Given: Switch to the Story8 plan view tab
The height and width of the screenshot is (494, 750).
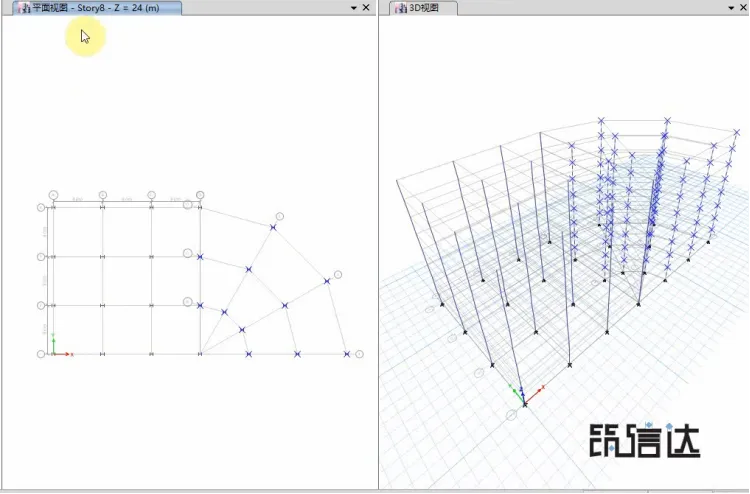Looking at the screenshot, I should tap(97, 8).
